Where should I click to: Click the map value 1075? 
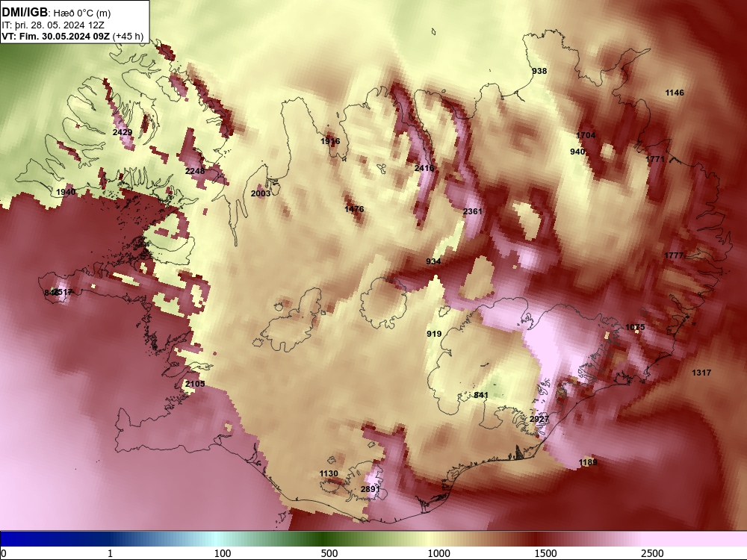pyautogui.click(x=635, y=327)
